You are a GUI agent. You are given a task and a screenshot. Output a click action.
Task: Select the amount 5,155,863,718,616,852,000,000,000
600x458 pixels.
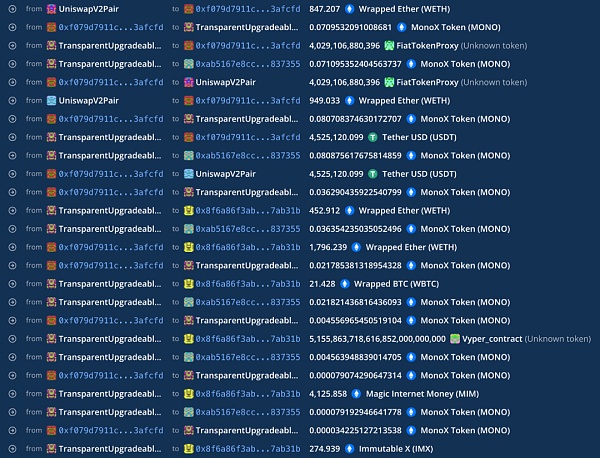pyautogui.click(x=377, y=339)
